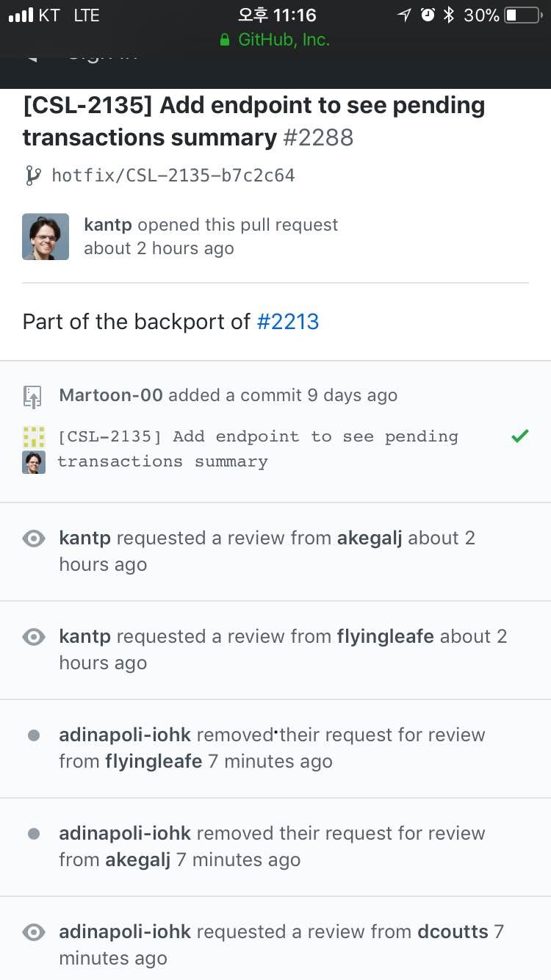Tap the kantp username in 'opened this pull request'
This screenshot has width=551, height=980.
(x=108, y=225)
